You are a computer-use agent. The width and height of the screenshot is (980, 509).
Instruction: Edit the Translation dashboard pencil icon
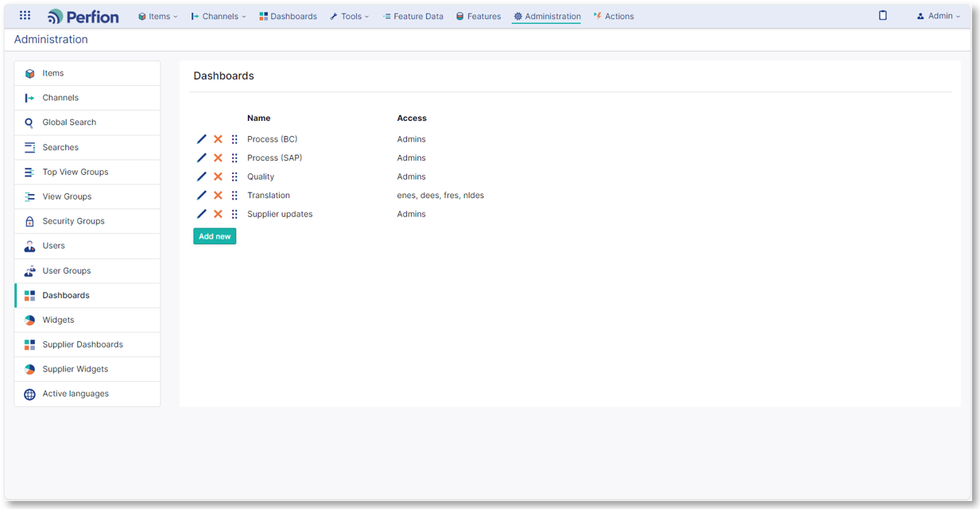[x=202, y=195]
